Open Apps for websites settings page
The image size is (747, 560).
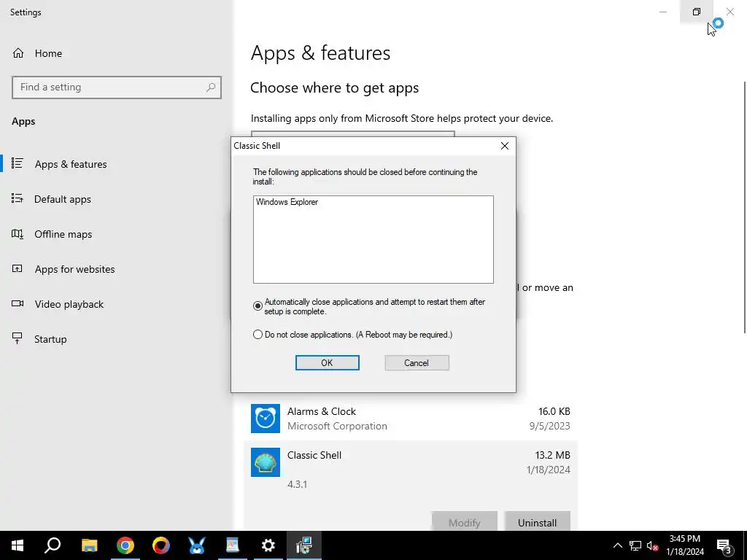coord(75,269)
